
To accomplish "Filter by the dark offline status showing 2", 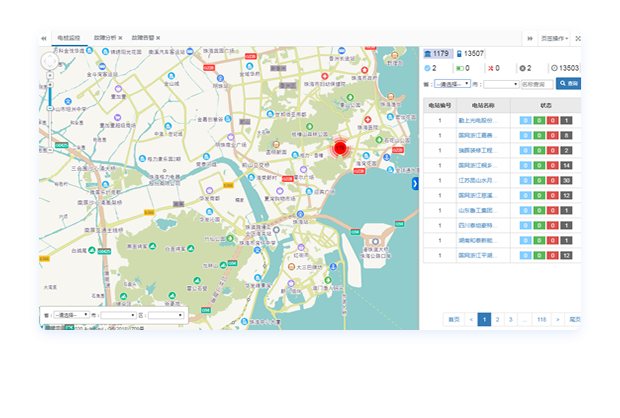I will [x=525, y=68].
